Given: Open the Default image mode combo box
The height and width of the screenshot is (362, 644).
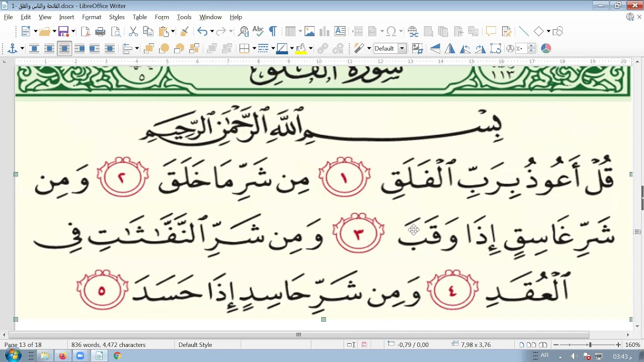Looking at the screenshot, I should [x=390, y=49].
